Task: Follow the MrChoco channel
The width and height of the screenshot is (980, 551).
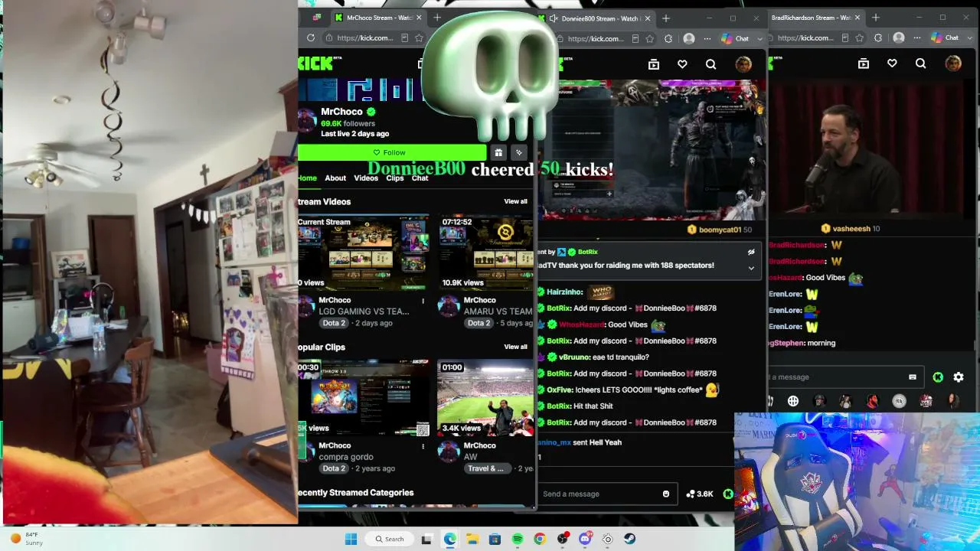Action: point(392,152)
